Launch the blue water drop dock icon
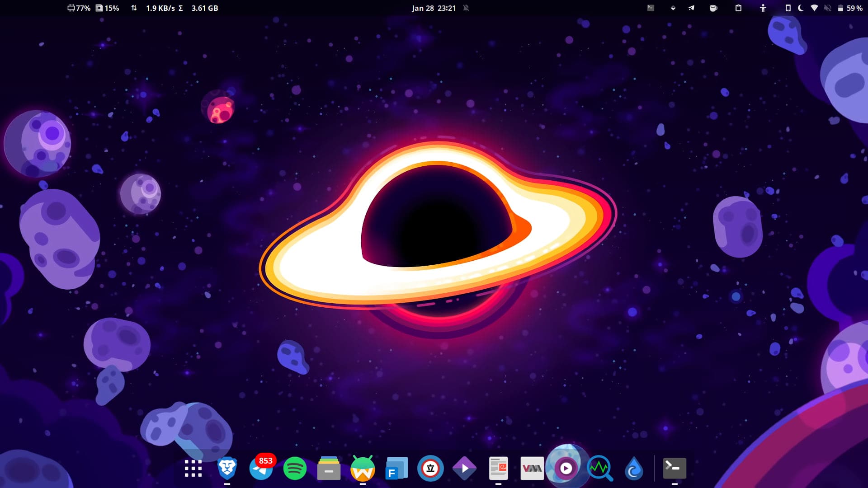This screenshot has height=488, width=868. [634, 469]
